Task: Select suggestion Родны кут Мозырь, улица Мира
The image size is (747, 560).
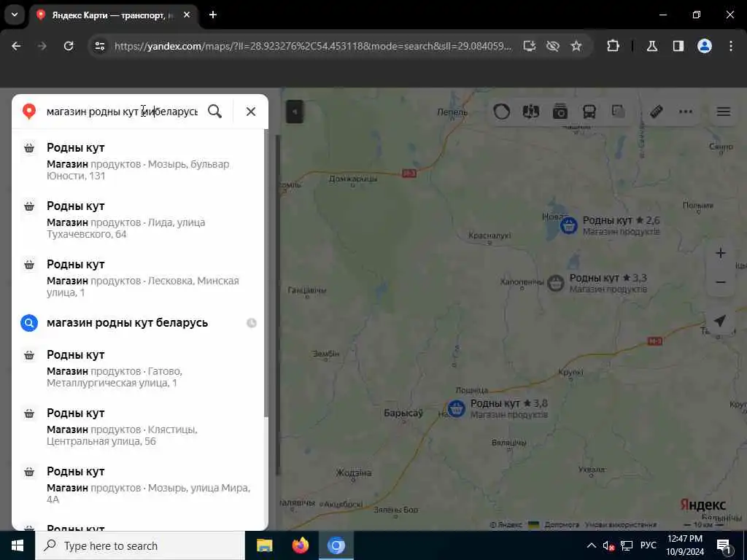Action: 140,485
